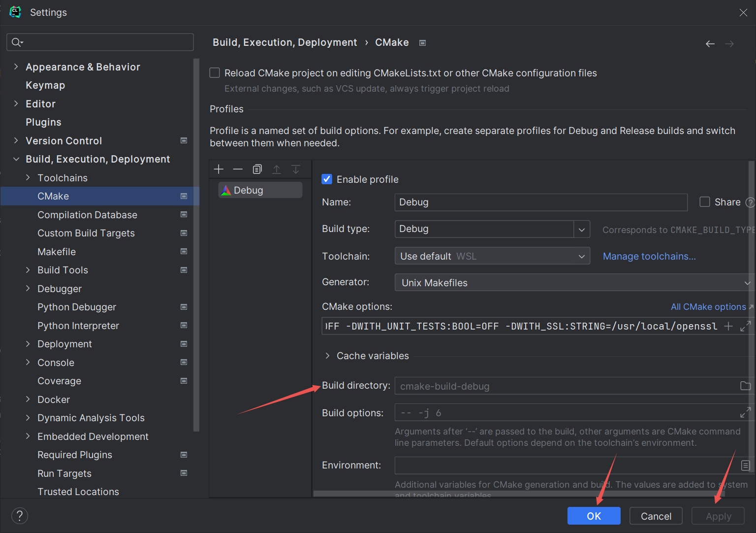Screen dimensions: 756x533
Task: Click project icon next to Makefile
Action: [184, 251]
